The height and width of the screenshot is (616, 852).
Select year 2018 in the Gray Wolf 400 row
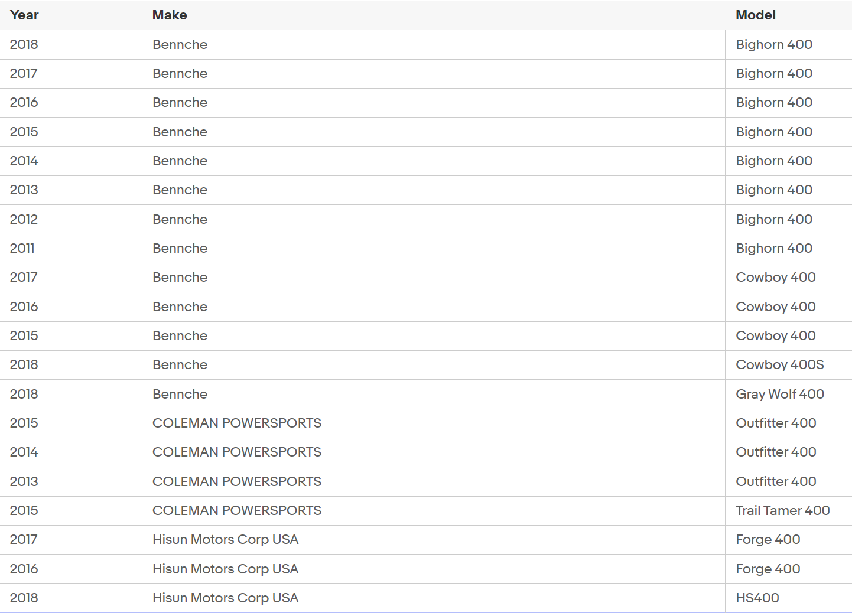click(24, 394)
